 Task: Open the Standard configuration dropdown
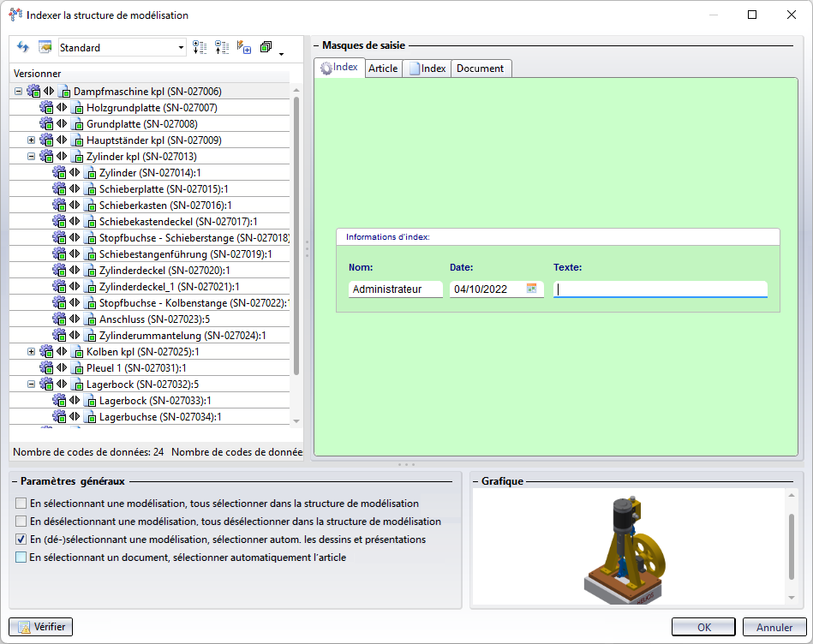click(x=181, y=48)
